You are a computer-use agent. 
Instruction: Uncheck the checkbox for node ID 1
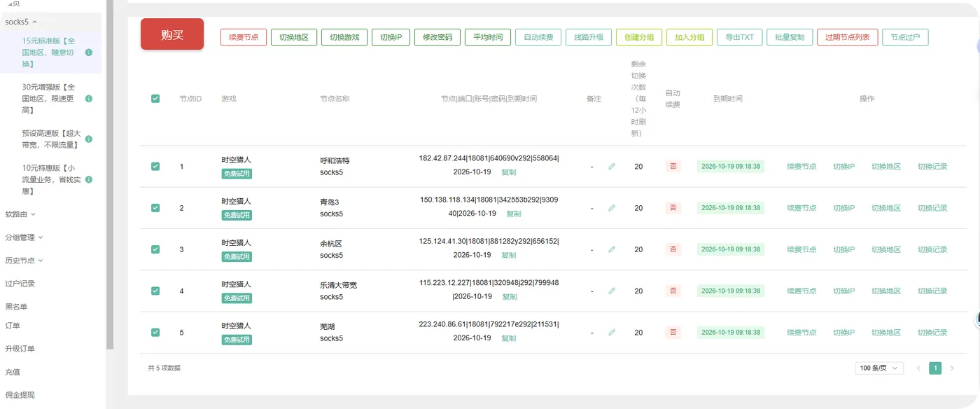click(155, 167)
